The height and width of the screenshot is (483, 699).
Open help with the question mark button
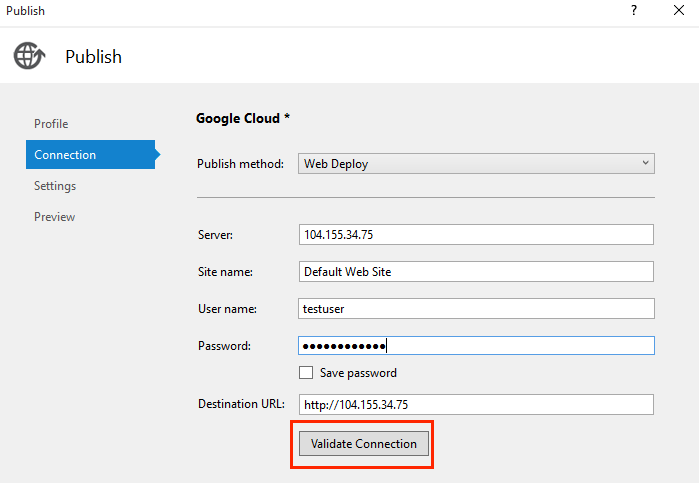point(633,11)
